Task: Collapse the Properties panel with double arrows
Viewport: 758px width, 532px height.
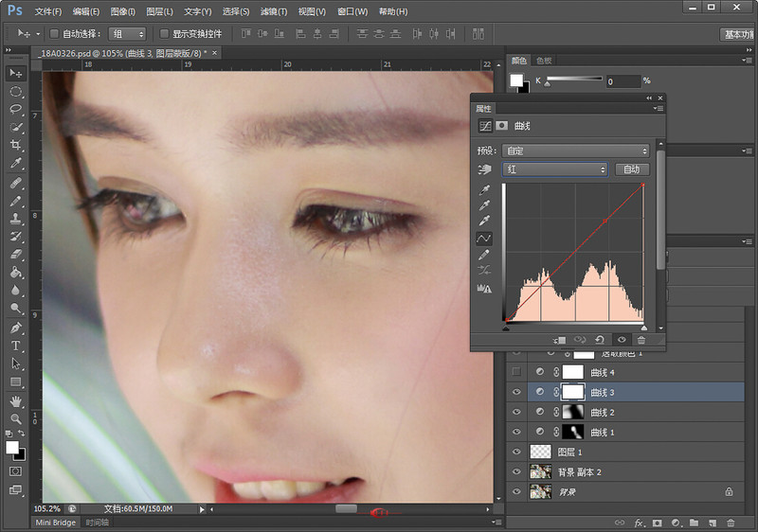Action: coord(649,98)
